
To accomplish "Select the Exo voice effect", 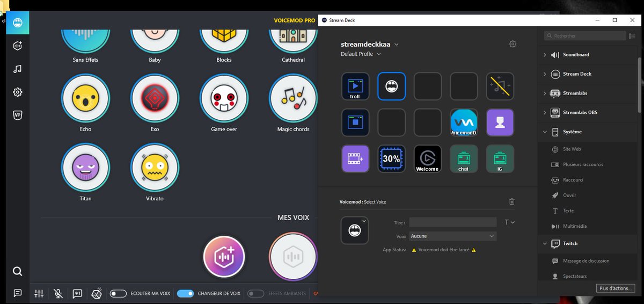I will pos(155,98).
